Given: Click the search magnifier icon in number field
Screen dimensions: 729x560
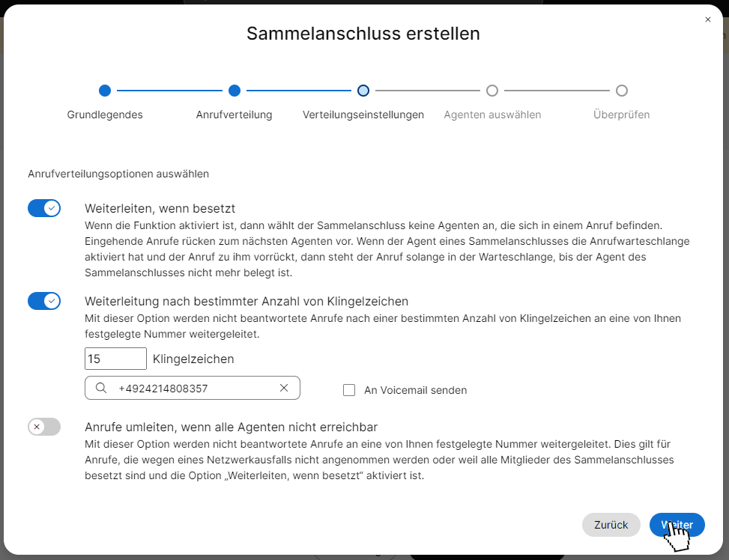Looking at the screenshot, I should point(101,388).
